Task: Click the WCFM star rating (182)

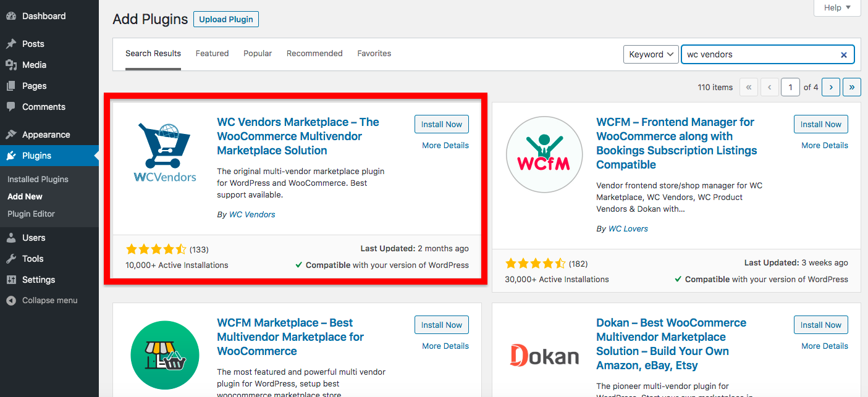Action: coord(535,264)
